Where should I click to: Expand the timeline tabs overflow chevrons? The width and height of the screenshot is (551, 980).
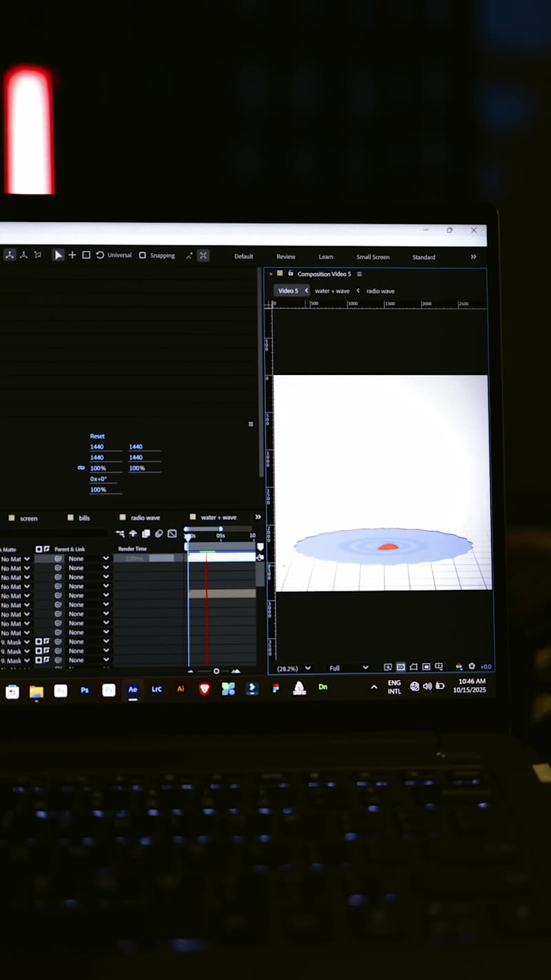click(258, 517)
